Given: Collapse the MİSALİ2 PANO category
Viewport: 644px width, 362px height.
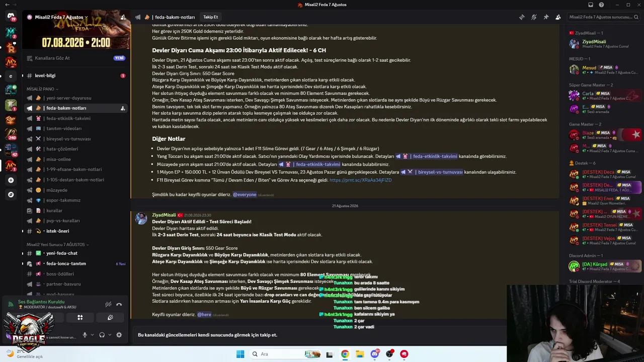Looking at the screenshot, I should click(42, 89).
